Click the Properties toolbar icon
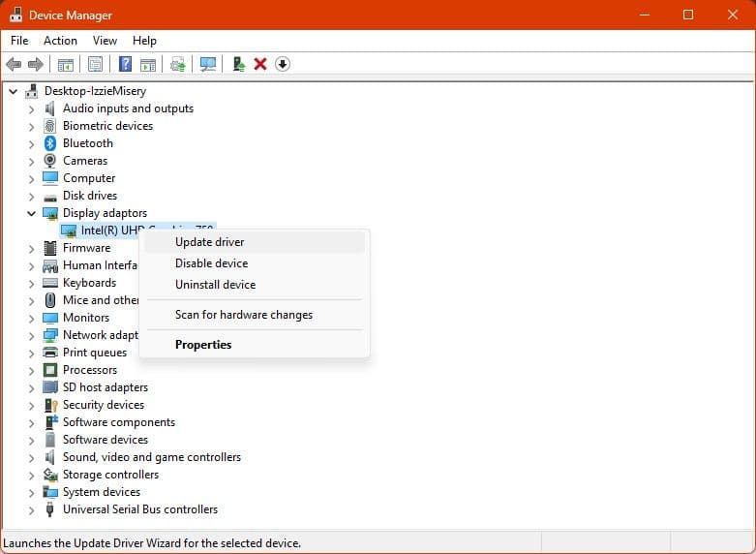 click(95, 64)
